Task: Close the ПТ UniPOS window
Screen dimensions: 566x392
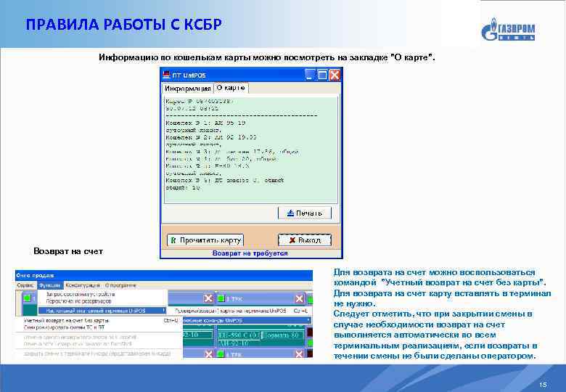Action: point(335,75)
